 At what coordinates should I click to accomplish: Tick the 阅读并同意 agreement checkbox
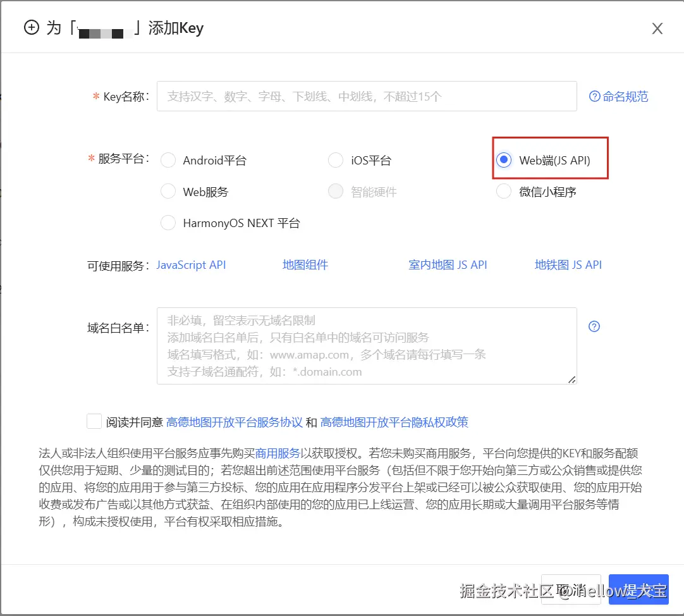[x=94, y=422]
